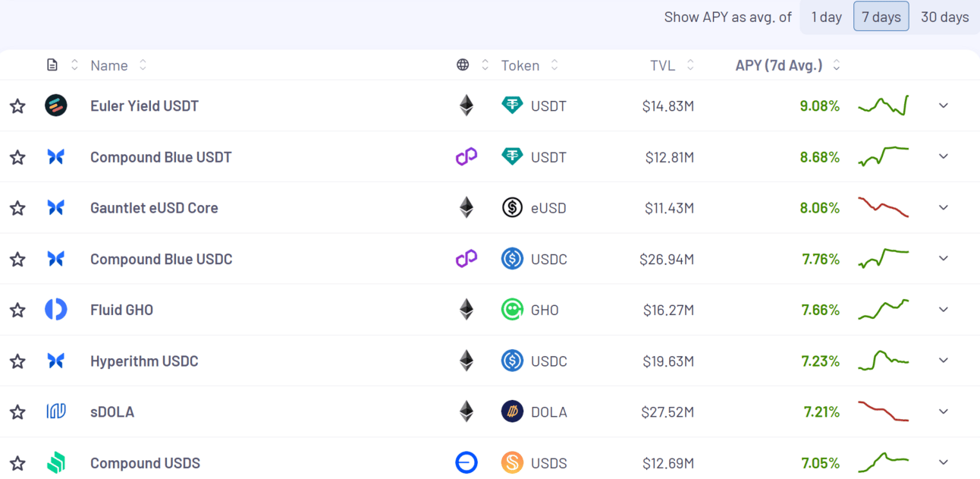Click the 7.05% APY value
980x479 pixels.
821,463
